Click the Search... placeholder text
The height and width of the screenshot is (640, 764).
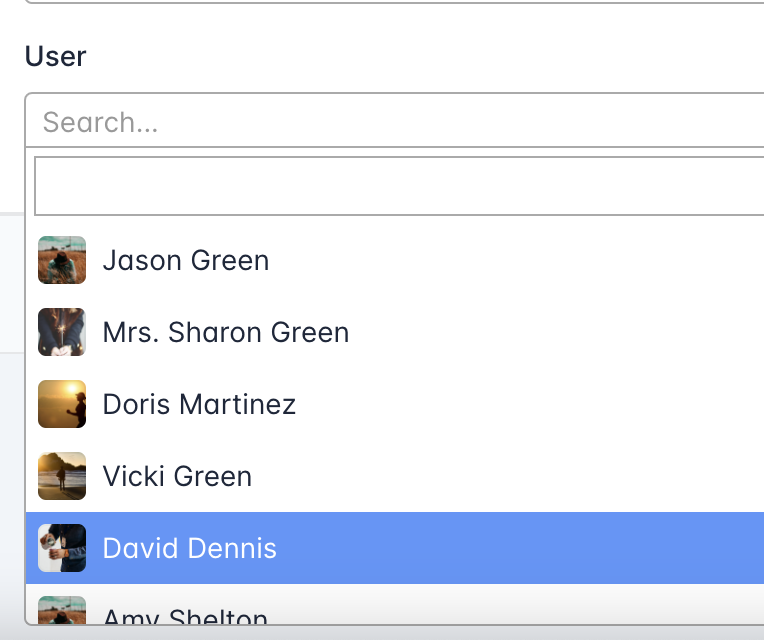click(x=100, y=122)
